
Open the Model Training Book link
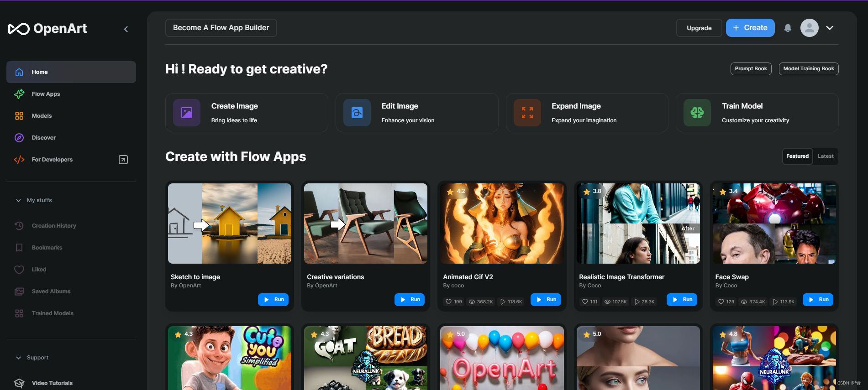(809, 69)
